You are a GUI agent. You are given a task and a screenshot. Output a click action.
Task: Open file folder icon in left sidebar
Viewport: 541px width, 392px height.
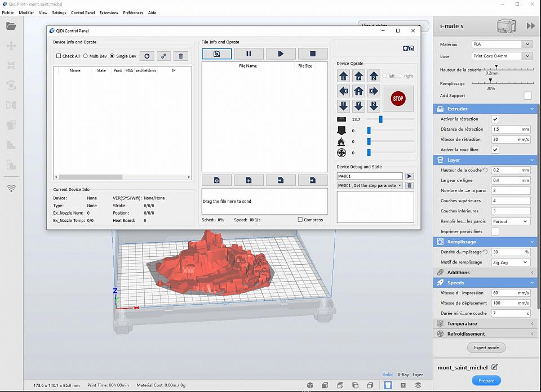(11, 26)
